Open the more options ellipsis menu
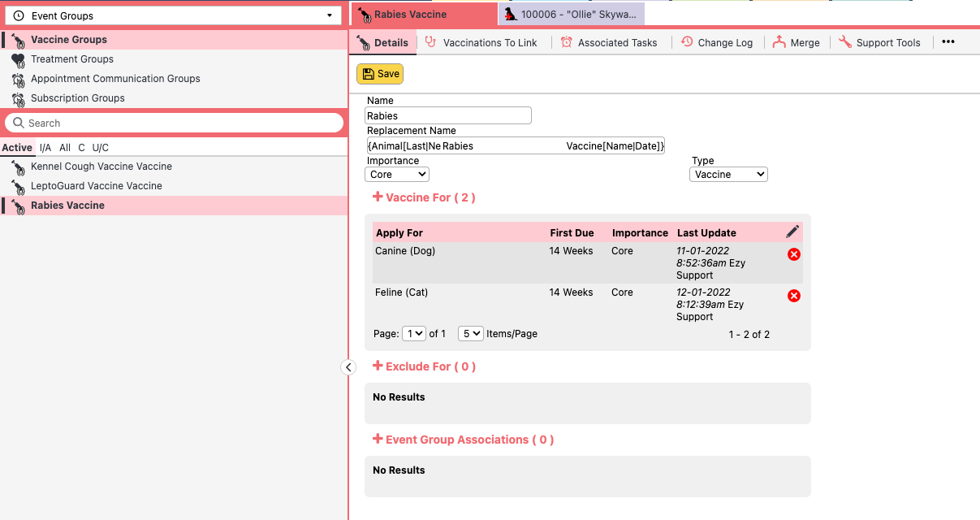The height and width of the screenshot is (520, 980). pos(948,42)
